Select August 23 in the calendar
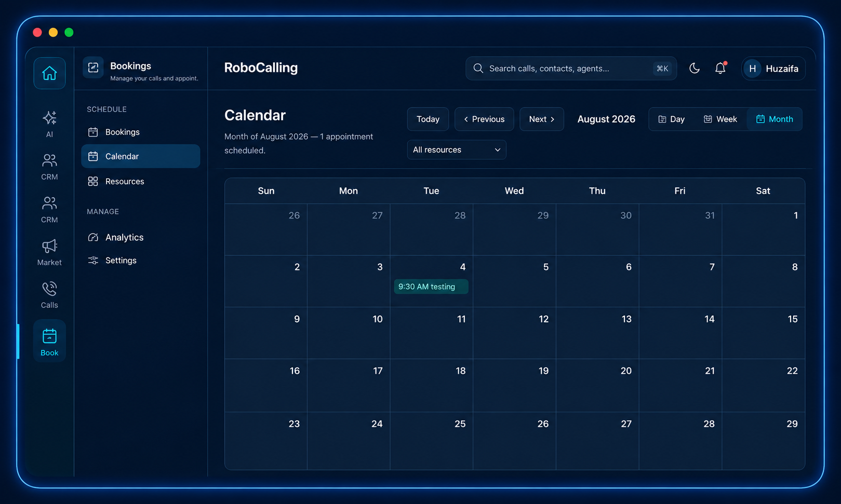Screen dimensions: 841x504 [x=266, y=441]
